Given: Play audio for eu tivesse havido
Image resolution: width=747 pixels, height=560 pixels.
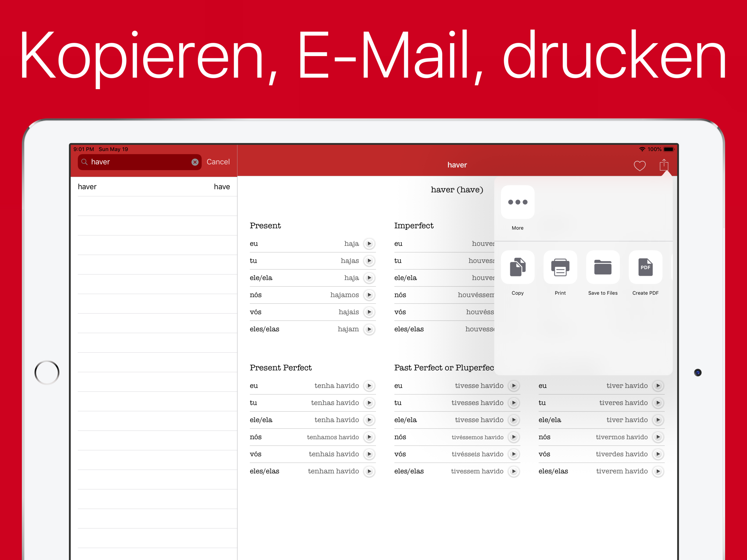Looking at the screenshot, I should (514, 386).
